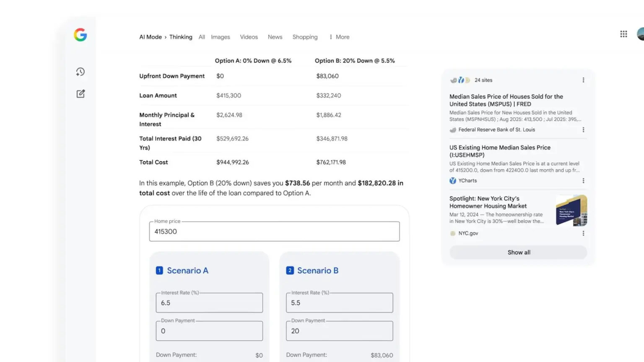Open AI Mode history icon in sidebar
This screenshot has width=644, height=362.
pyautogui.click(x=80, y=72)
